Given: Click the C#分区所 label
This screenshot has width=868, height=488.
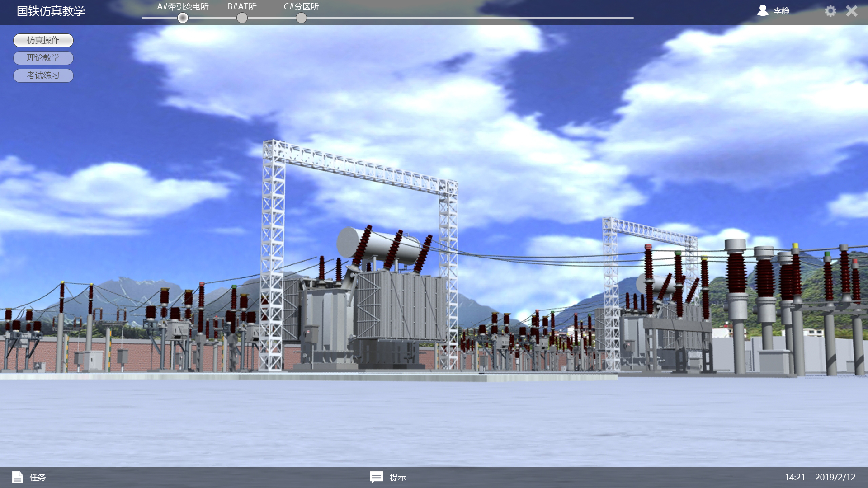Looking at the screenshot, I should pos(301,7).
